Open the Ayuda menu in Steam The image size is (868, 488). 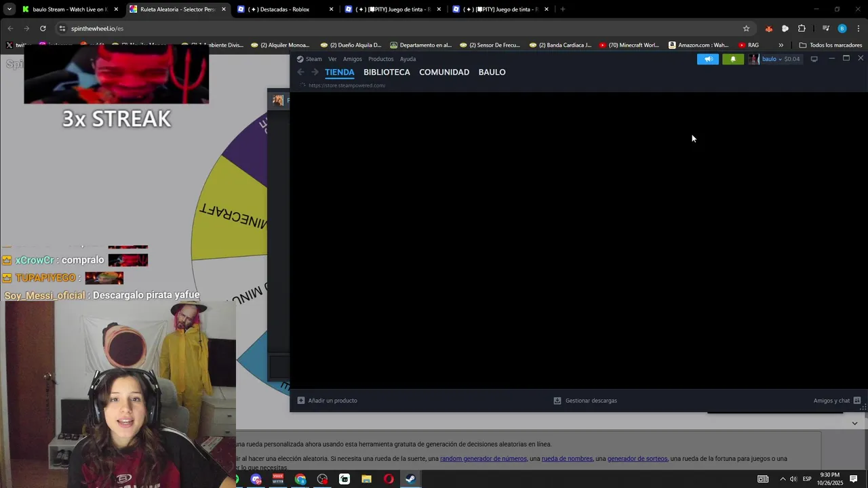[x=408, y=59]
